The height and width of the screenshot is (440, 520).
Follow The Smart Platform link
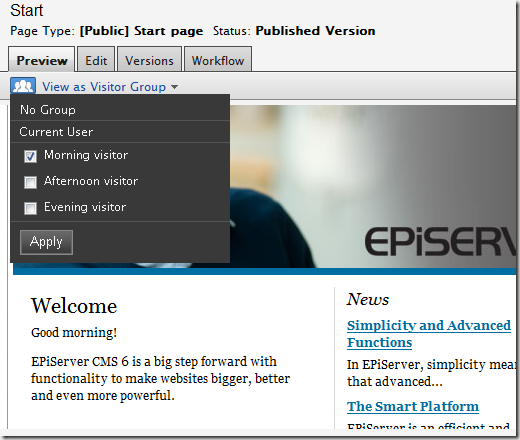click(413, 406)
